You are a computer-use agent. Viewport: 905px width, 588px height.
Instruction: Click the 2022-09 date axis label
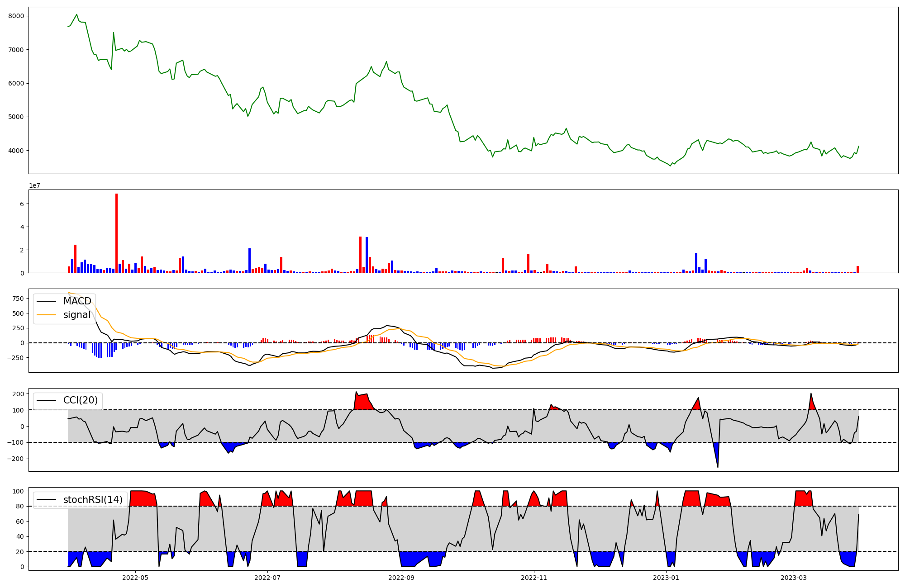coord(401,578)
